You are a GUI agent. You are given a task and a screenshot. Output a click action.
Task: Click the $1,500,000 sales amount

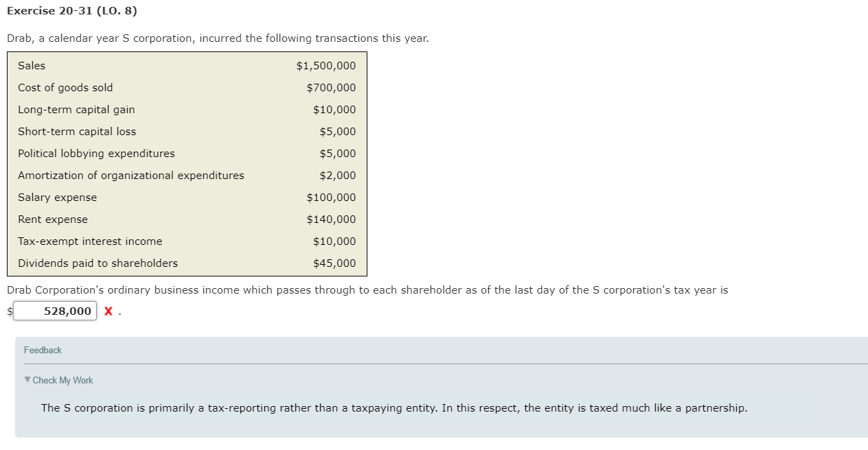pyautogui.click(x=326, y=66)
